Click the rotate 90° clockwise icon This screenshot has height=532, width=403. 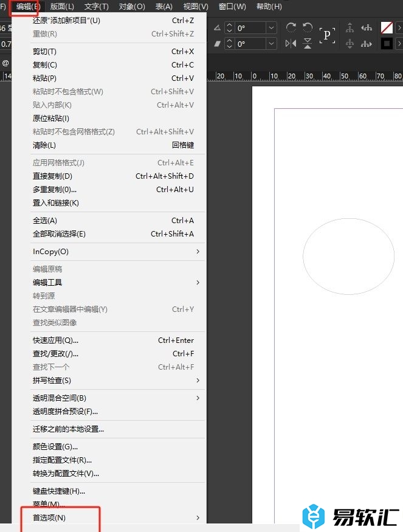click(x=291, y=27)
